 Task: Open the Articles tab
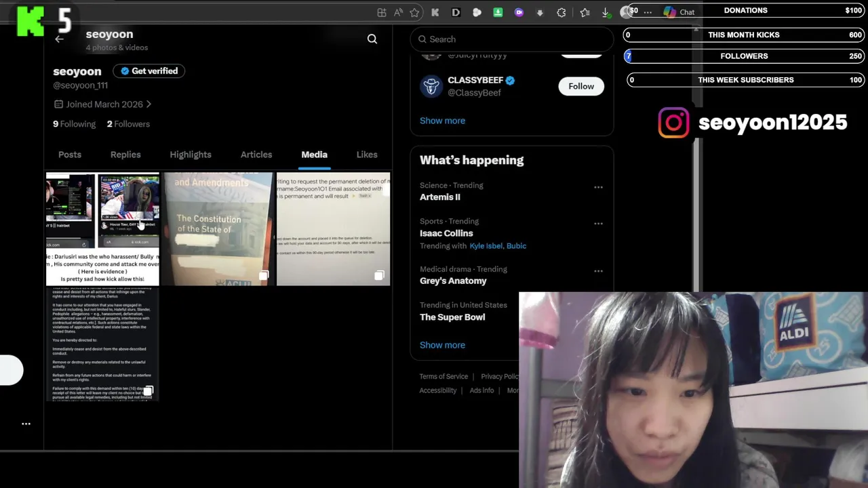256,155
